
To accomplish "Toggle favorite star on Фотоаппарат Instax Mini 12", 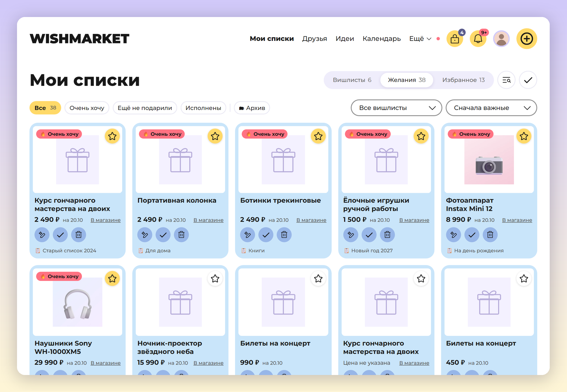I will pos(524,136).
